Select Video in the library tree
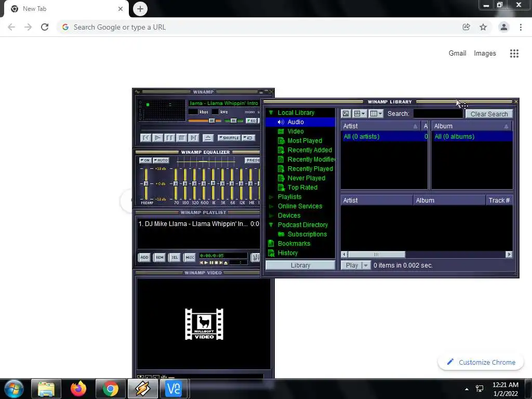This screenshot has width=532, height=399. click(x=296, y=131)
